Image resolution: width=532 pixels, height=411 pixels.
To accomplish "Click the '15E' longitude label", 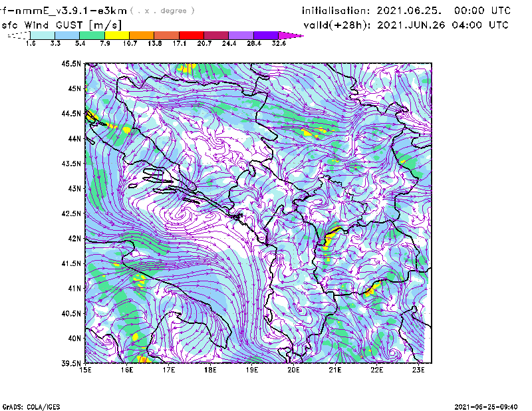I will coord(85,370).
